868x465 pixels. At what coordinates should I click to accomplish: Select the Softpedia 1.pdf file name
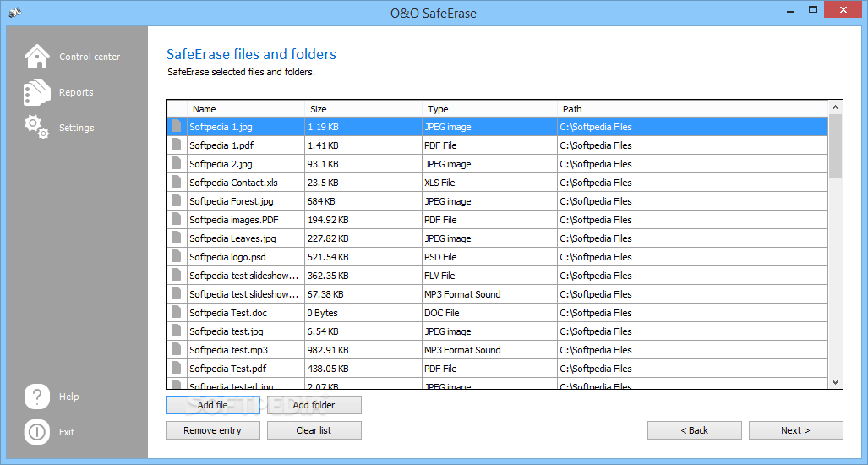[221, 145]
